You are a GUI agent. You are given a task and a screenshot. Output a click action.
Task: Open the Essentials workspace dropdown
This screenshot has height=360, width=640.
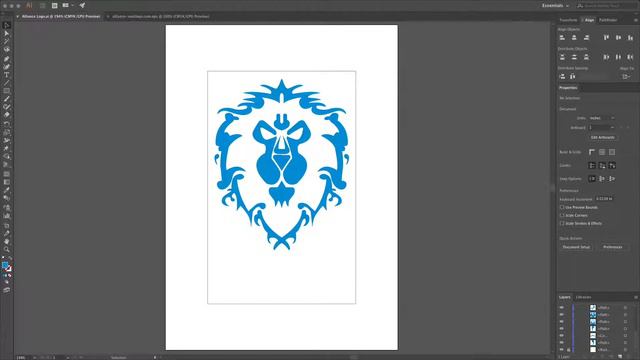[x=555, y=6]
